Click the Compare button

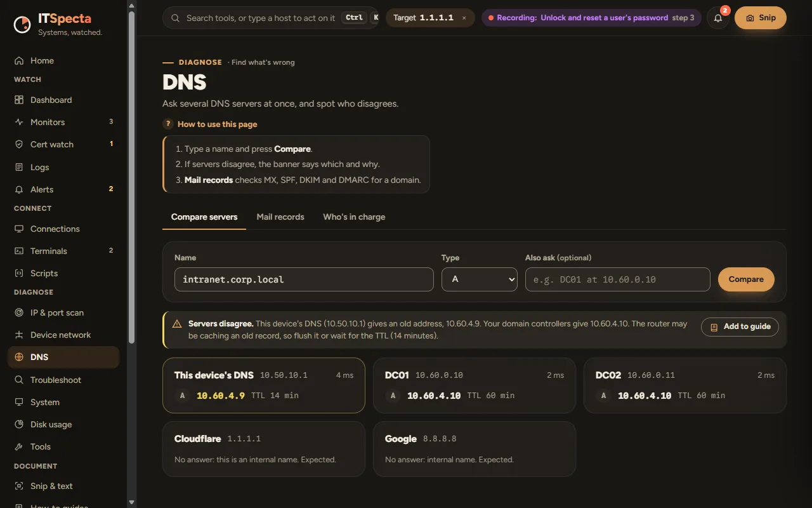click(x=746, y=279)
